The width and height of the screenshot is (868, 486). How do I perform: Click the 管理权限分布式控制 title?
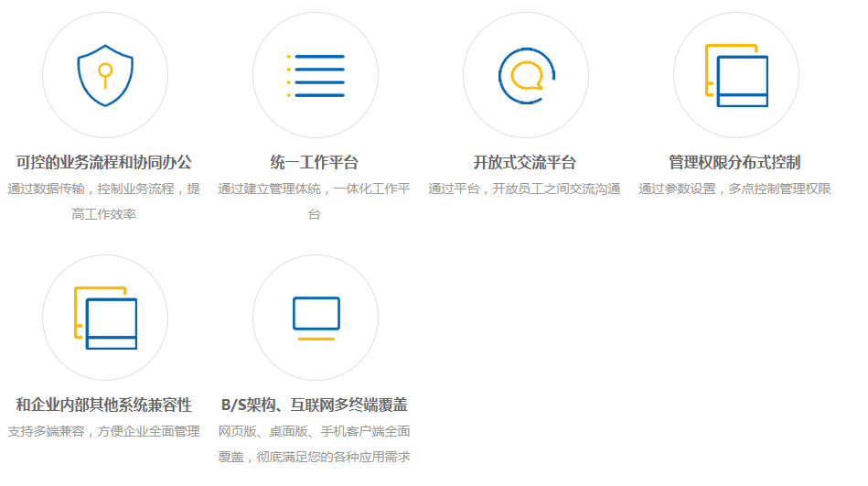734,163
